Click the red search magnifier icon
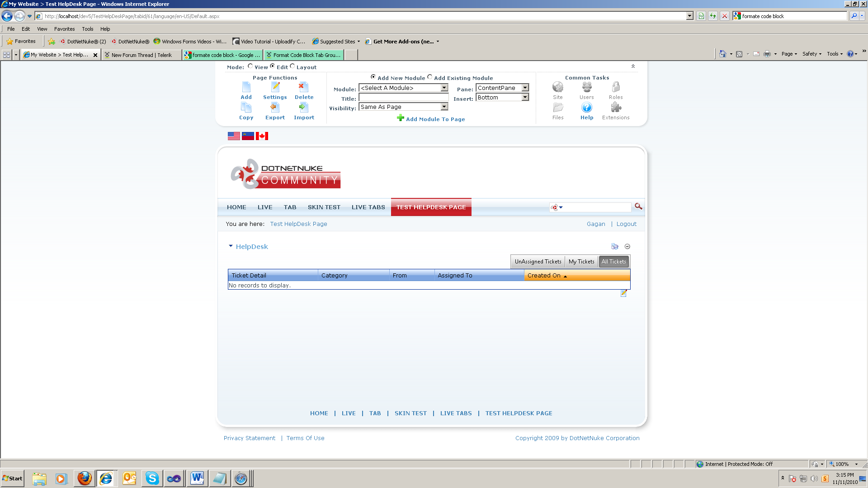The image size is (868, 488). [638, 206]
